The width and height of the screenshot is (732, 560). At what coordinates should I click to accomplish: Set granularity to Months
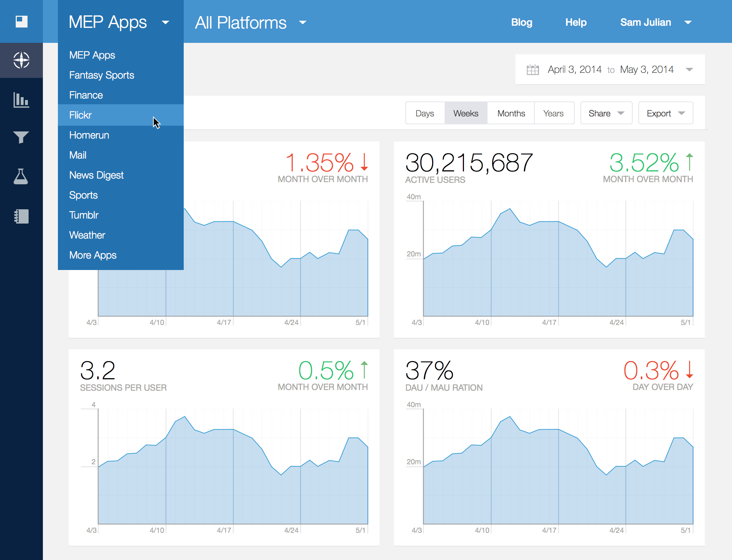point(511,113)
